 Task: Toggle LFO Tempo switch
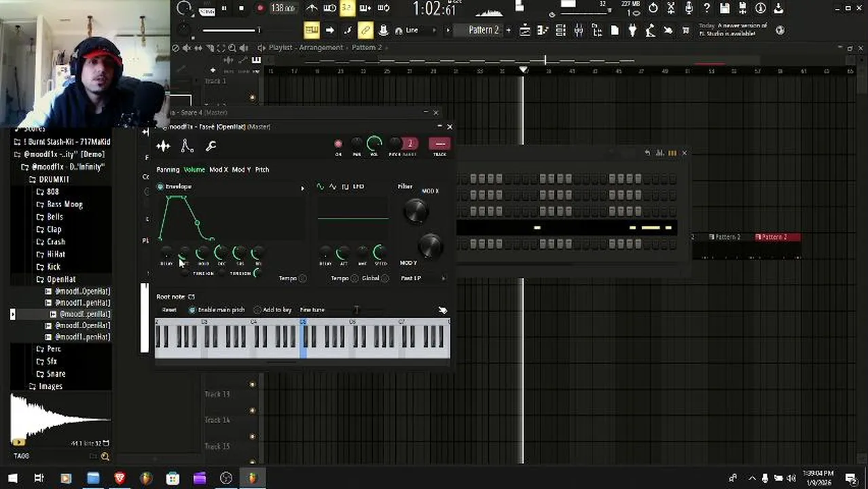click(x=355, y=278)
